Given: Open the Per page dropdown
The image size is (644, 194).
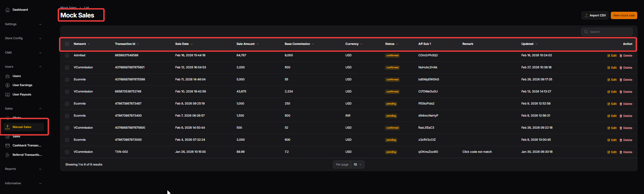Looking at the screenshot, I should pos(357,165).
